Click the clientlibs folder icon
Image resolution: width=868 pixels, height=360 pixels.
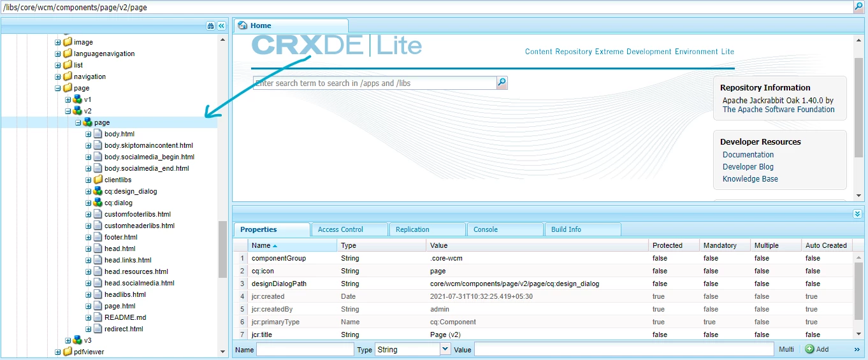pos(98,180)
